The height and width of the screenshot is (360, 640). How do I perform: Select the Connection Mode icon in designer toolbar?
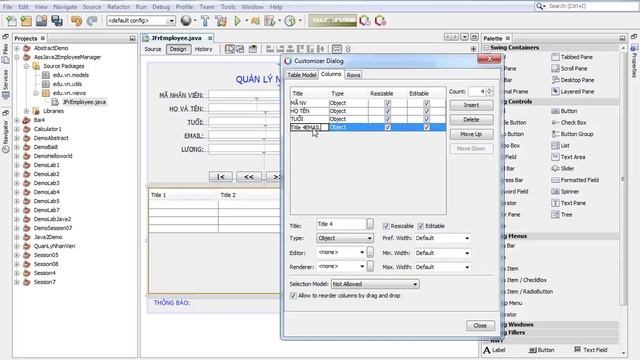tap(240, 49)
